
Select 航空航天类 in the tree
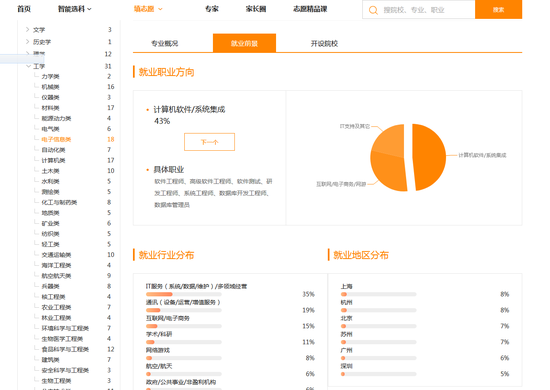(x=56, y=276)
